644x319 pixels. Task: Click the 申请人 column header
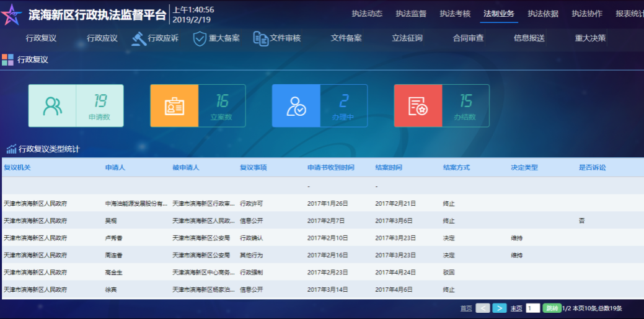[115, 167]
